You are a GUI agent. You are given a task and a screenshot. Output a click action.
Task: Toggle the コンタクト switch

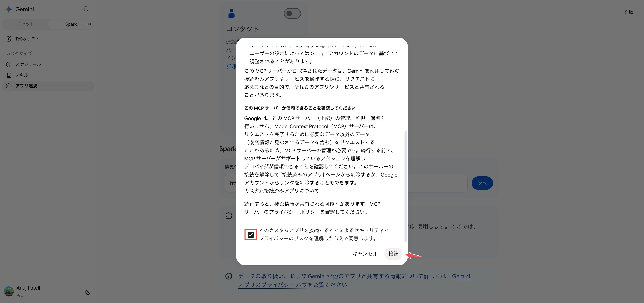coord(292,13)
